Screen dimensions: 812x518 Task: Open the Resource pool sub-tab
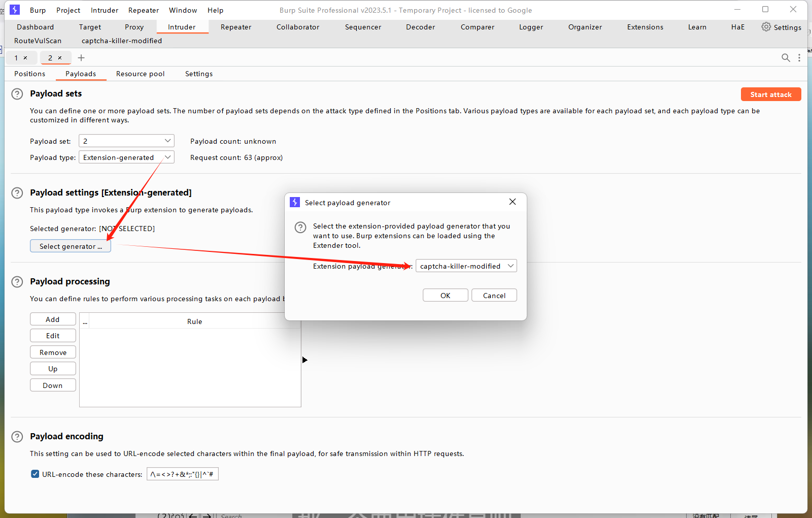point(140,74)
